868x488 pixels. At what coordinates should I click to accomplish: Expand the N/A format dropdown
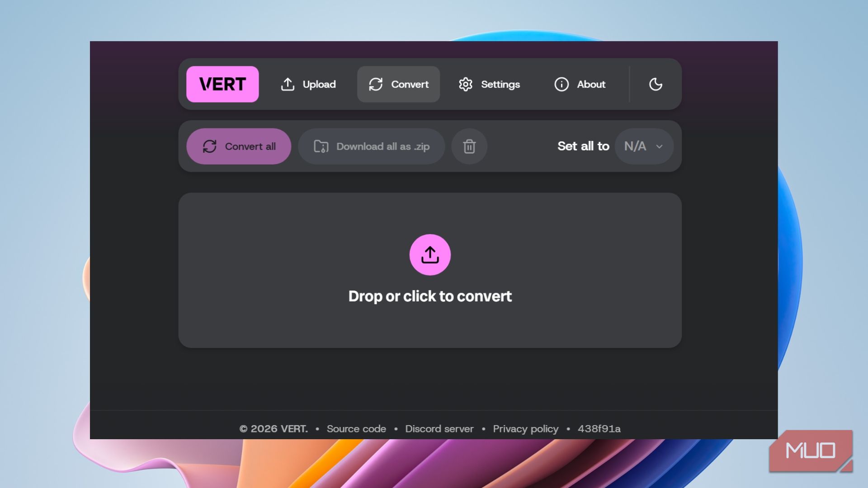coord(644,146)
